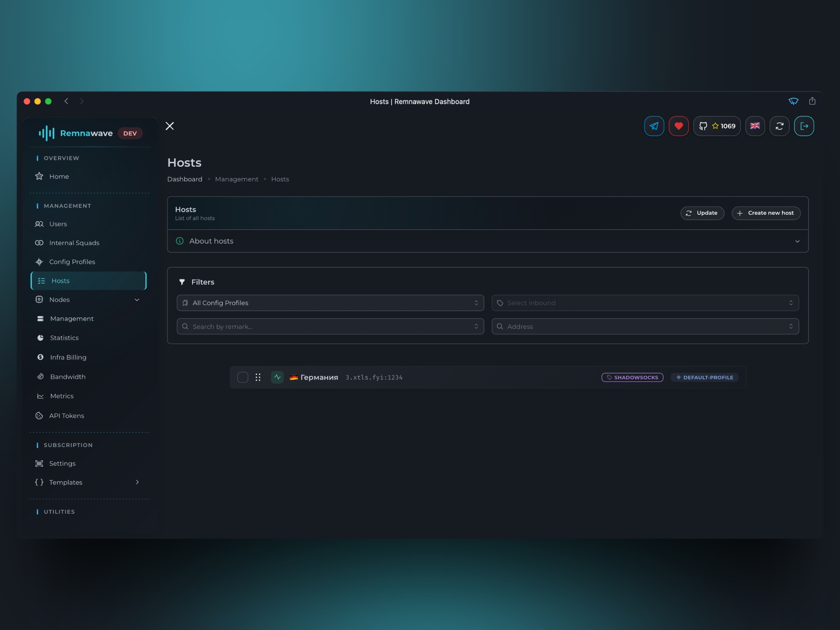Go to Internal Squads page
The image size is (840, 630).
click(x=74, y=243)
